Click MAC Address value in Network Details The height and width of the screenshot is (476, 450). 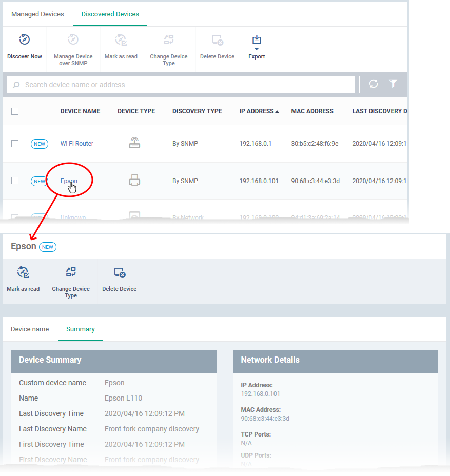(x=265, y=419)
